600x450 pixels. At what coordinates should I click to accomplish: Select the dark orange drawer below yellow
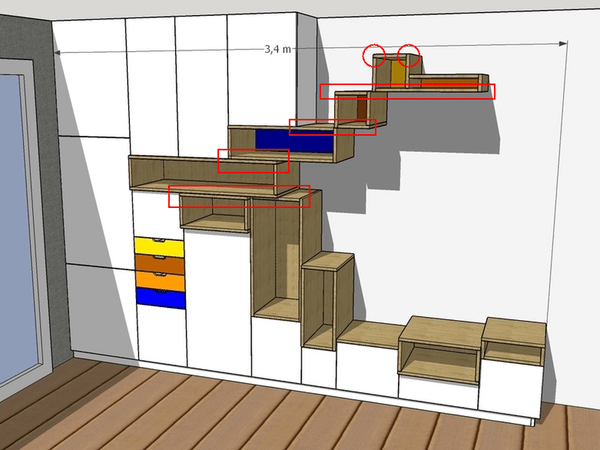pyautogui.click(x=159, y=263)
